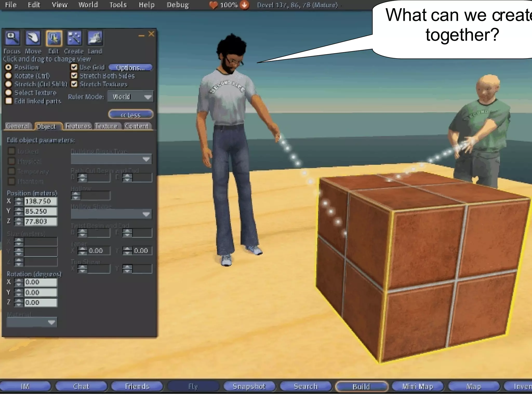
Task: Open the Material dropdown
Action: (32, 322)
